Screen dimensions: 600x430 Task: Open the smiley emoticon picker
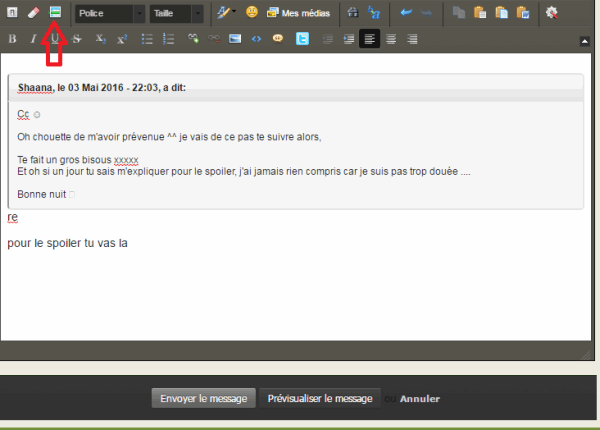[x=252, y=12]
